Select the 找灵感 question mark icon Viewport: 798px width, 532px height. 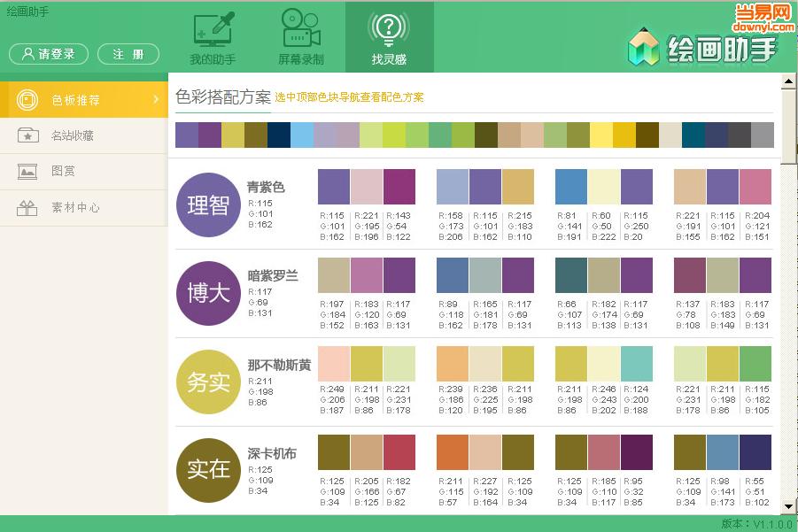[x=389, y=29]
